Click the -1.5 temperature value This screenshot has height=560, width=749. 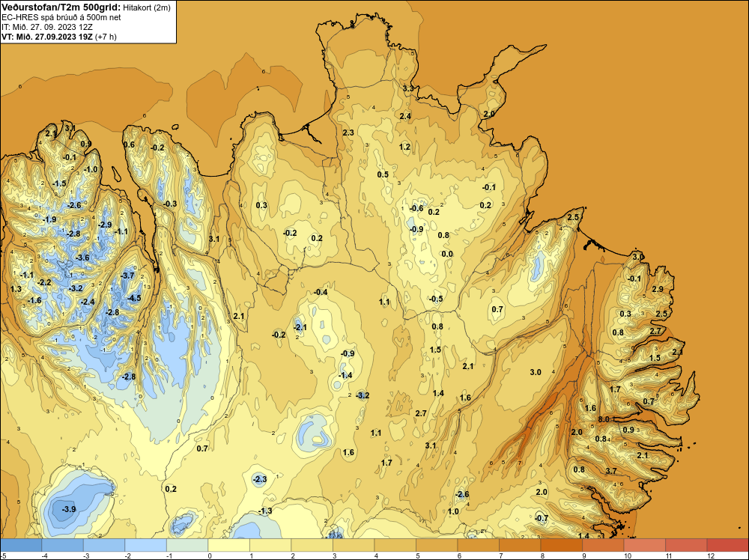tap(59, 184)
